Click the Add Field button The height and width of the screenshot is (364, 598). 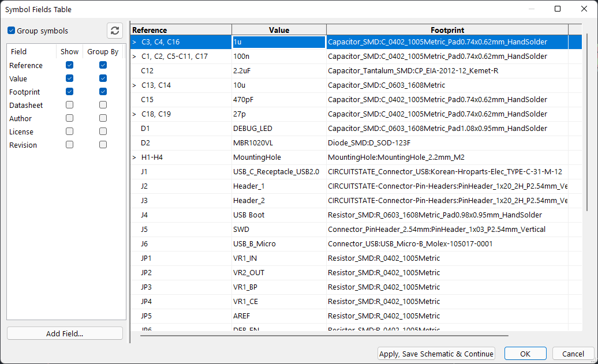point(65,333)
